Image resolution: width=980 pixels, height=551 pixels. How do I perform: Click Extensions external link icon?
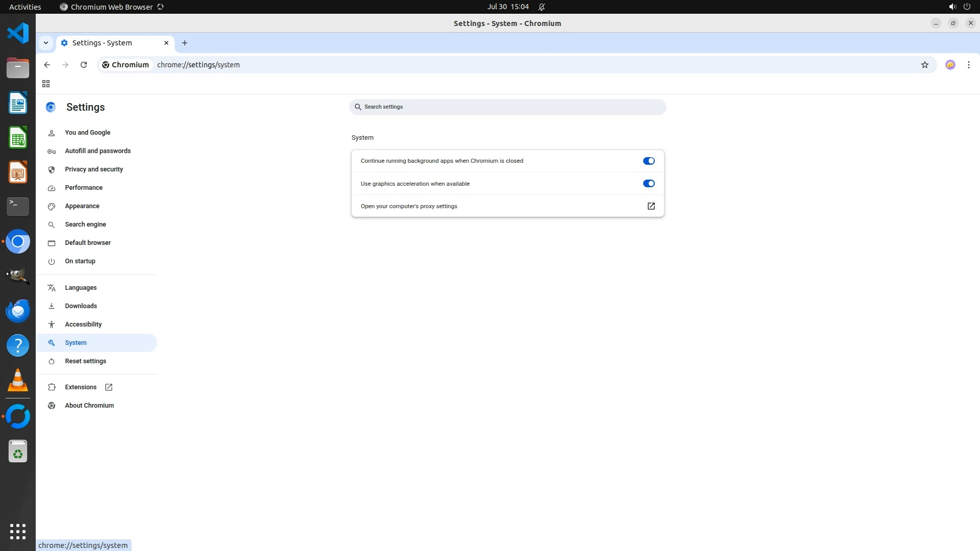click(109, 387)
